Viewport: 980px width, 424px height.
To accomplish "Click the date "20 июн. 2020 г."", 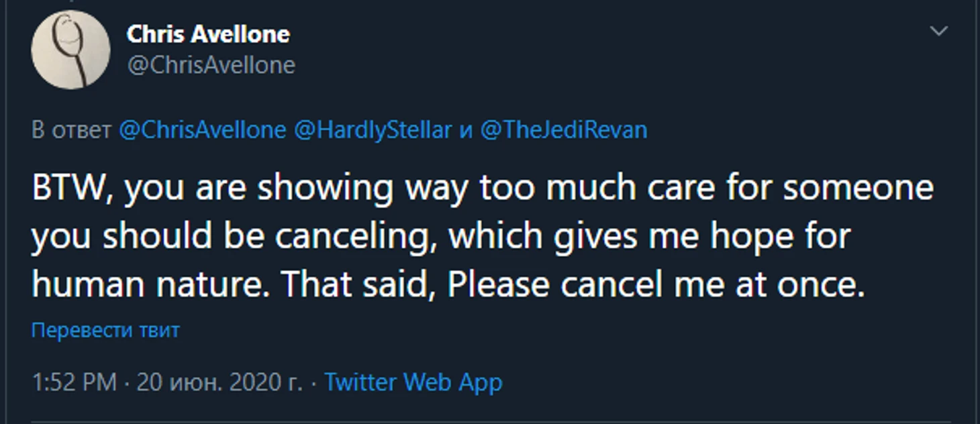I will pos(219,382).
